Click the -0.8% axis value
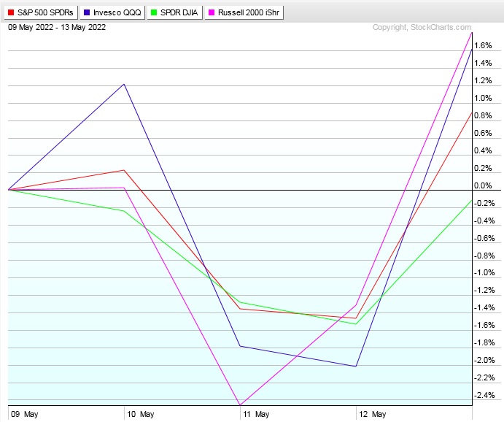Image resolution: width=504 pixels, height=422 pixels. [484, 256]
